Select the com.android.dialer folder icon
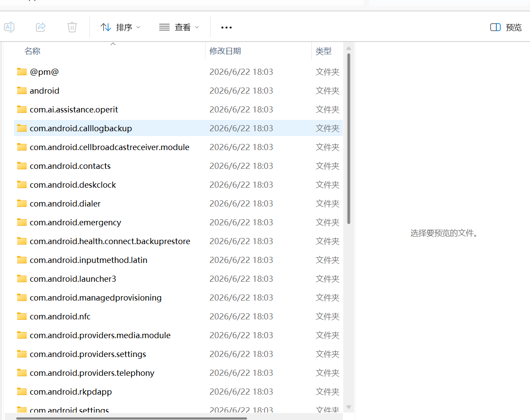 tap(22, 203)
